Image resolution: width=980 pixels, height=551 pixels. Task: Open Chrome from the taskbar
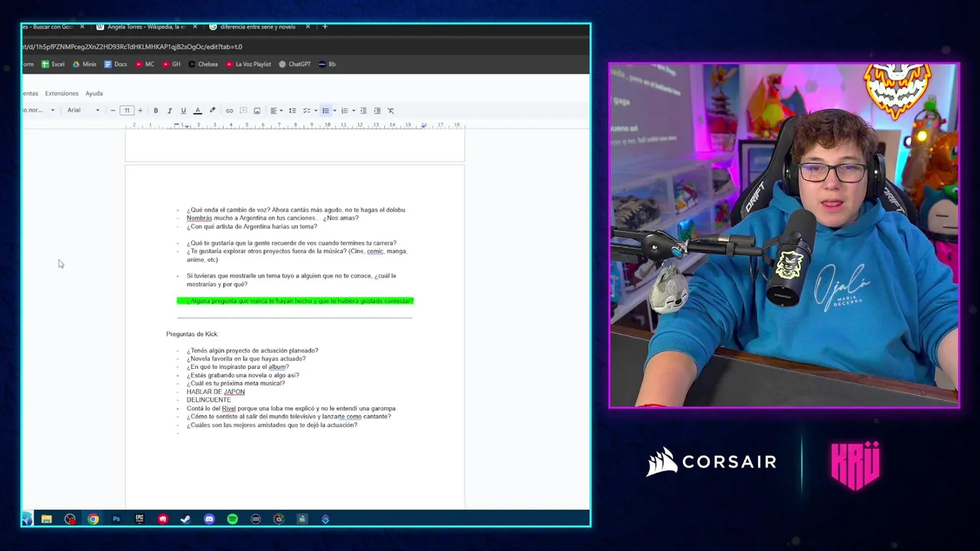pos(93,519)
